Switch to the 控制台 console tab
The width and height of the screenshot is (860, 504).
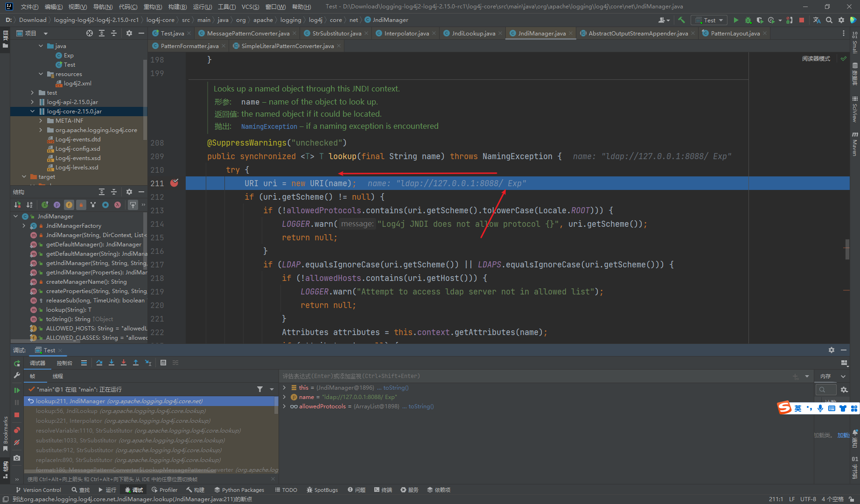(64, 363)
